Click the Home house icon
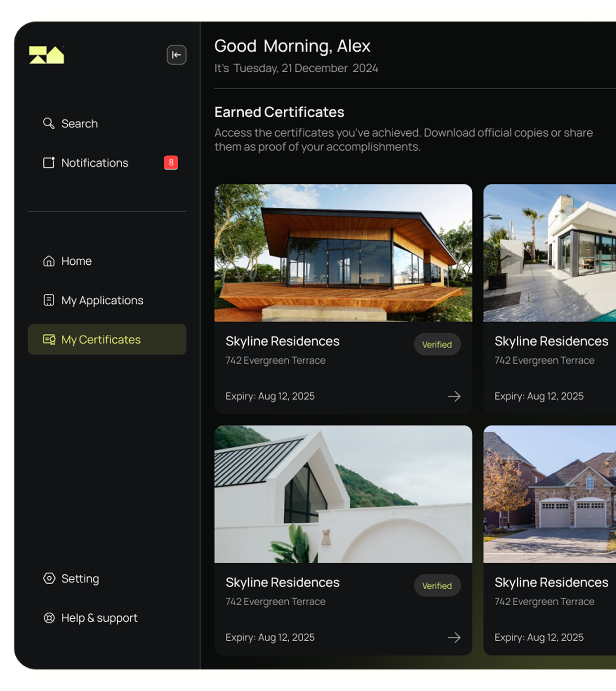The image size is (616, 691). (x=48, y=261)
